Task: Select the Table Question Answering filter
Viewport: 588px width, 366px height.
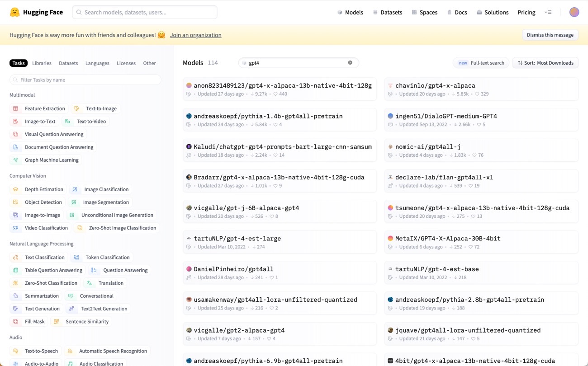Action: pyautogui.click(x=47, y=270)
